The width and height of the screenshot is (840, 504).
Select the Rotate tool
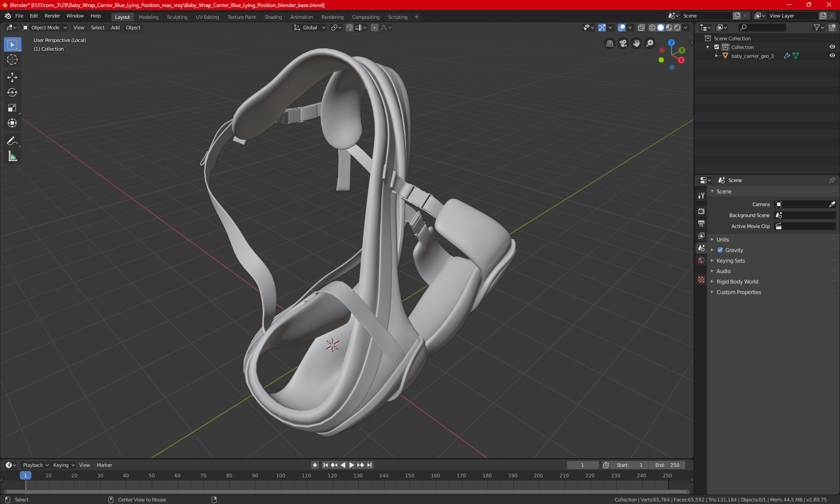12,93
